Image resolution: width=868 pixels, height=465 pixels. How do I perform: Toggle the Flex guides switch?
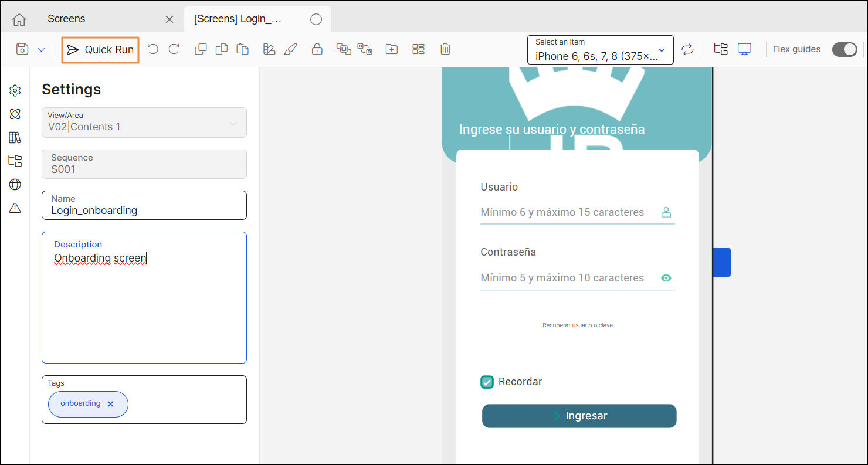(845, 49)
